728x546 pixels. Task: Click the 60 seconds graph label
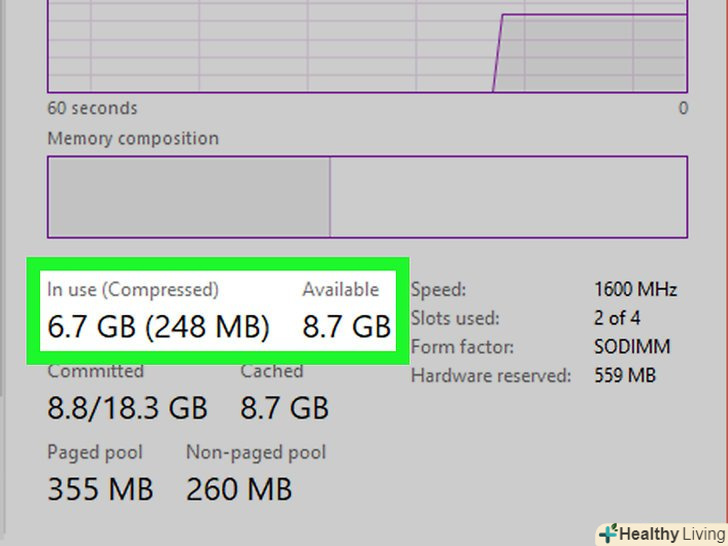click(92, 108)
